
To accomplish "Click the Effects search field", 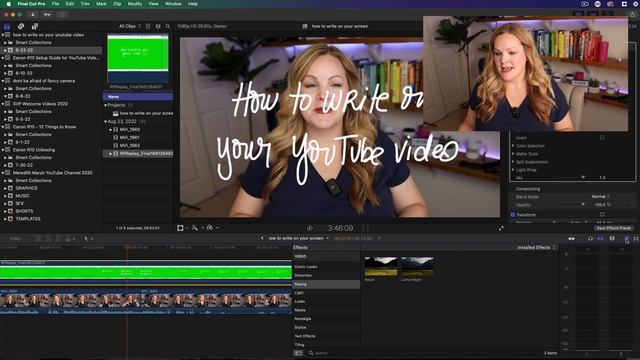I will pyautogui.click(x=424, y=353).
